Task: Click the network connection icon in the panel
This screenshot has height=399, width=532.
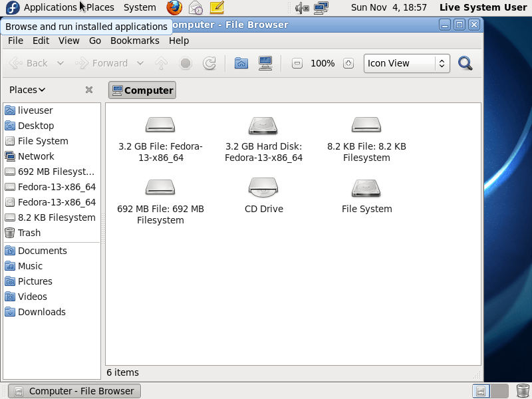Action: [x=321, y=7]
